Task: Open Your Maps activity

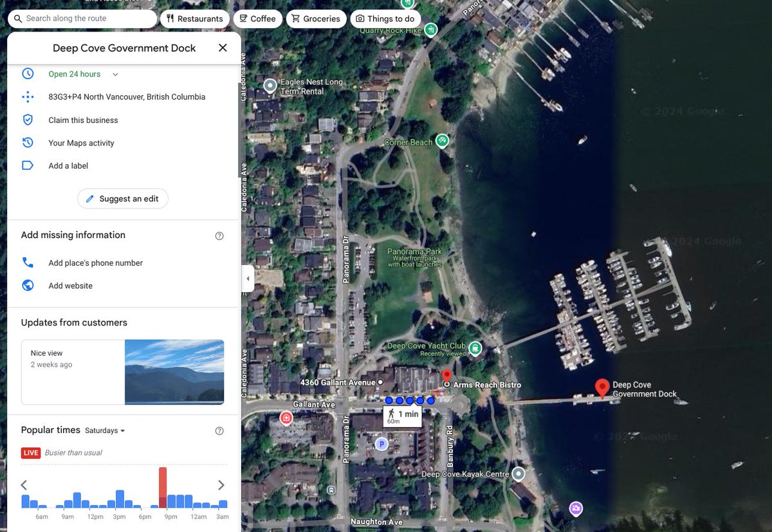Action: point(81,143)
